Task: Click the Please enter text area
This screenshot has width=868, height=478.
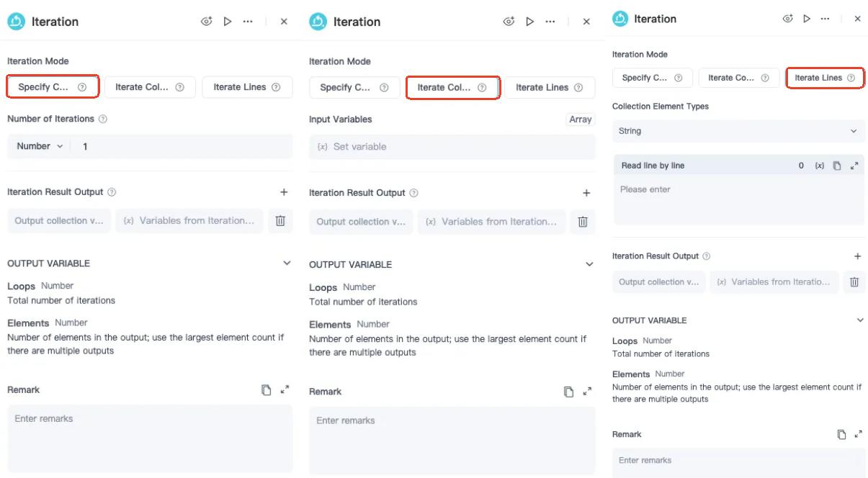Action: tap(738, 200)
